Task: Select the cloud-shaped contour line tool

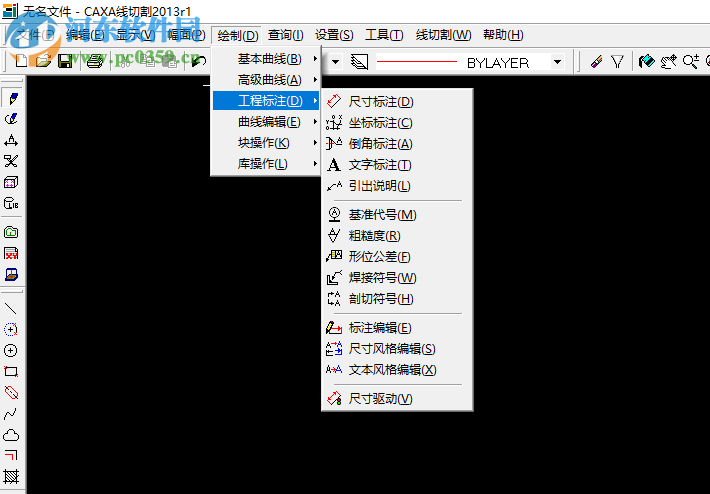Action: (x=11, y=435)
